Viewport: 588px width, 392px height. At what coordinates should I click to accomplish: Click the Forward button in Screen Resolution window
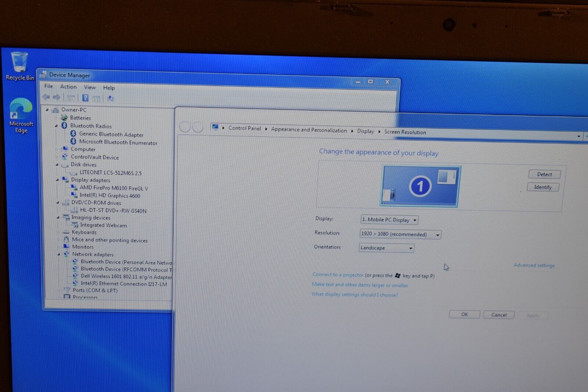pyautogui.click(x=198, y=127)
